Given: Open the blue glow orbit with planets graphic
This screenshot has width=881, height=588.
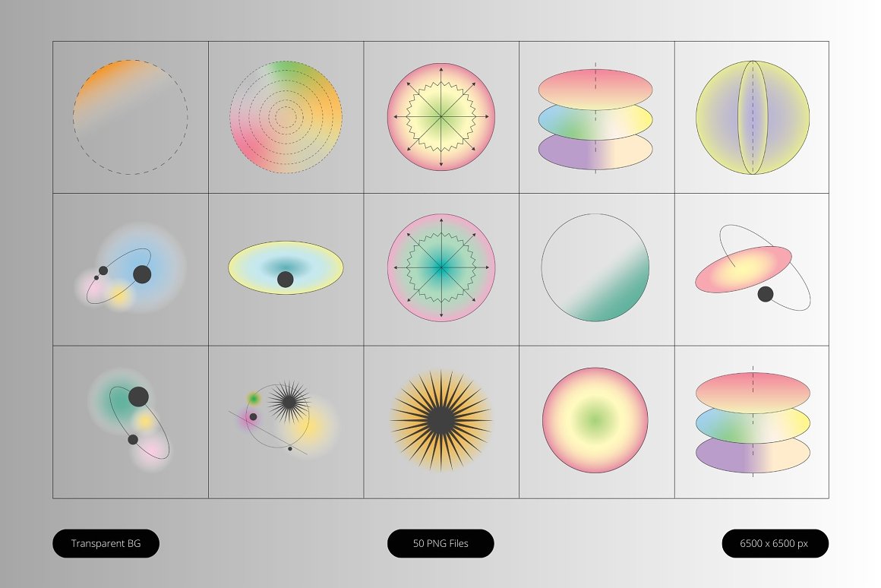Looking at the screenshot, I should [x=130, y=270].
